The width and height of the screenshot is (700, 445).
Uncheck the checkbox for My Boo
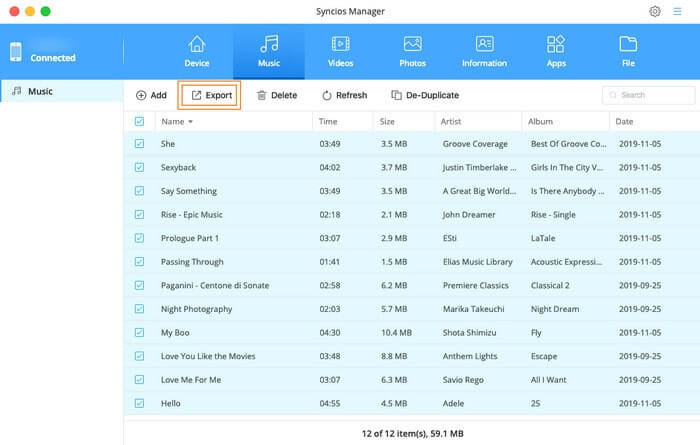pos(139,333)
